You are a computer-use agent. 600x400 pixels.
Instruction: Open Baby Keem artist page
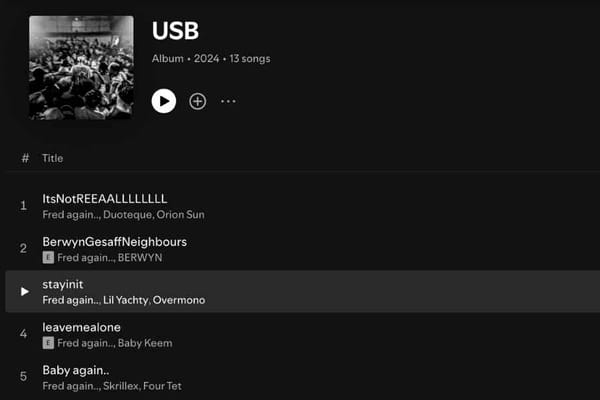pos(145,343)
